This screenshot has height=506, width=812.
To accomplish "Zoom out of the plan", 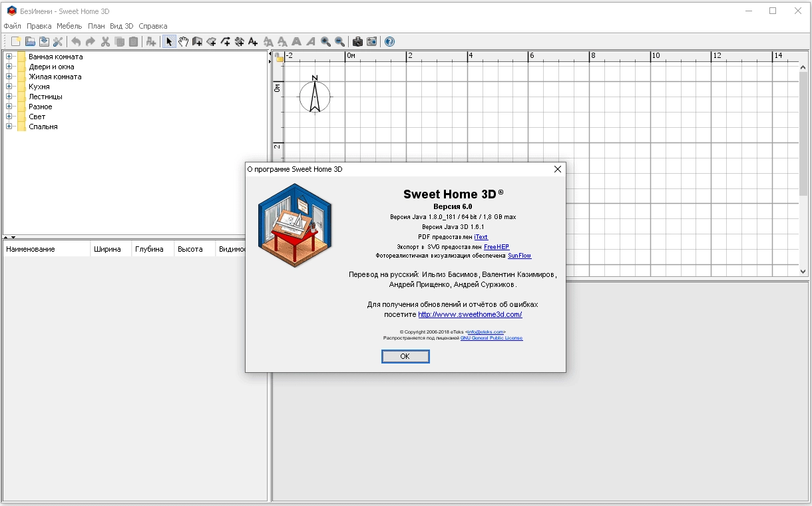I will click(x=339, y=42).
